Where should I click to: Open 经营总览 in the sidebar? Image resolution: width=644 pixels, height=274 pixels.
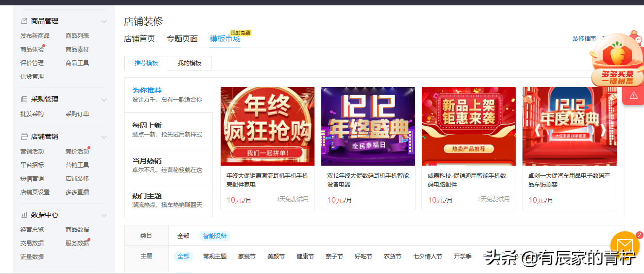(x=32, y=230)
